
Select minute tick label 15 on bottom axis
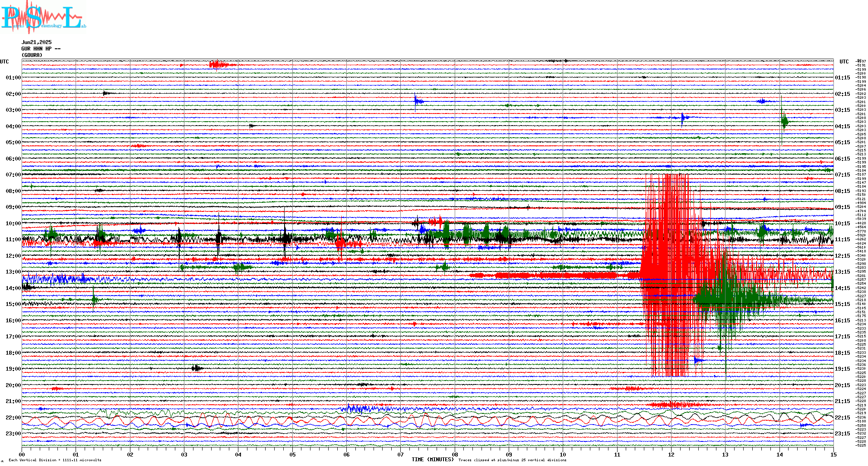833,454
